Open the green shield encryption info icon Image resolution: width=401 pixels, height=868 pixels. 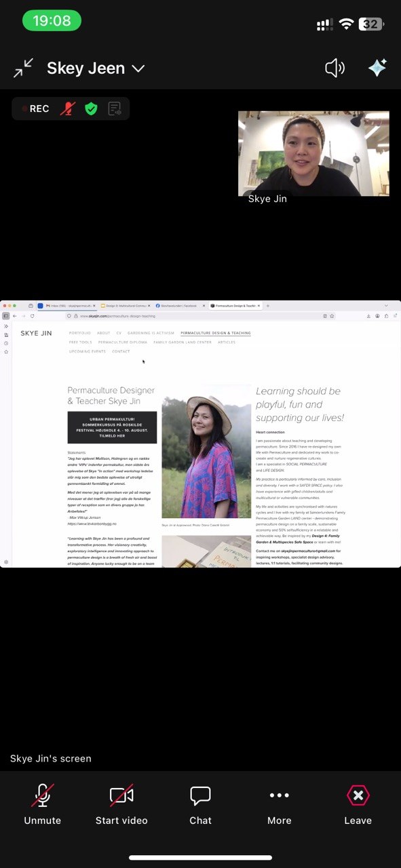[x=91, y=108]
